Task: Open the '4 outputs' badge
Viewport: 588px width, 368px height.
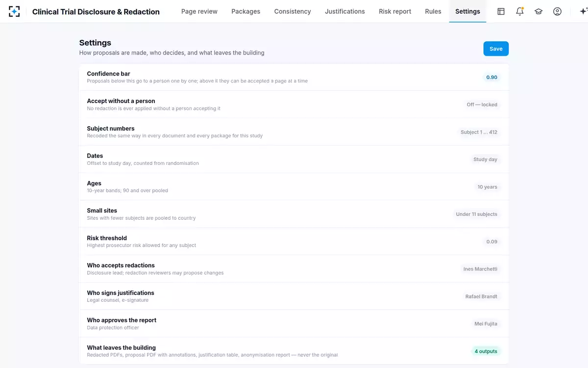Action: (486, 351)
